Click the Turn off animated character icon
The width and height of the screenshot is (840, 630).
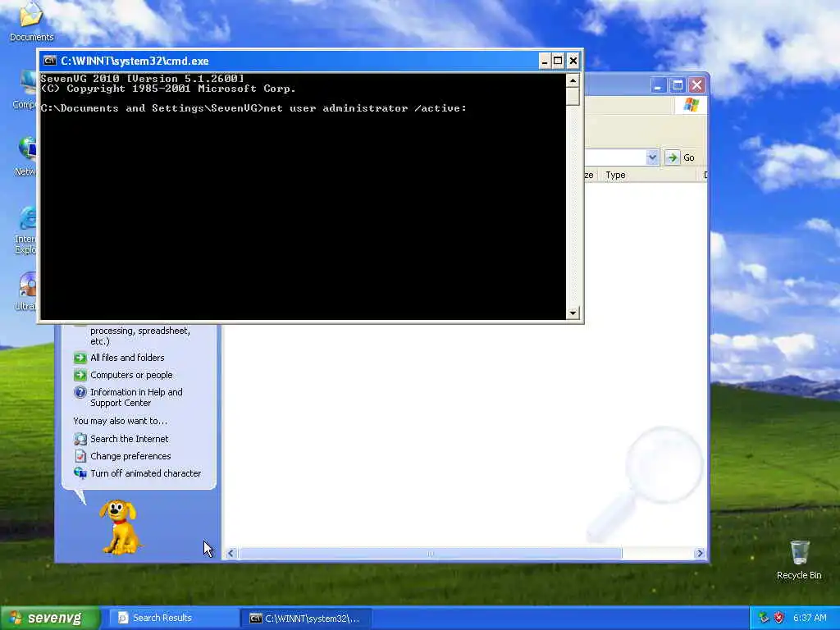pyautogui.click(x=80, y=473)
